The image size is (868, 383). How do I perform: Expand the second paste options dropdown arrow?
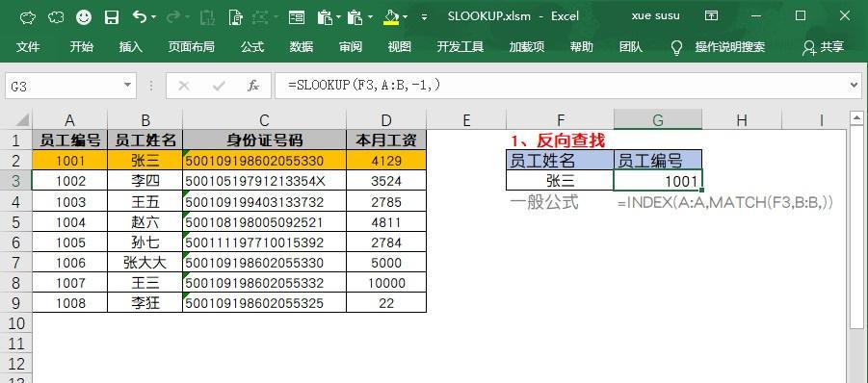coord(369,17)
